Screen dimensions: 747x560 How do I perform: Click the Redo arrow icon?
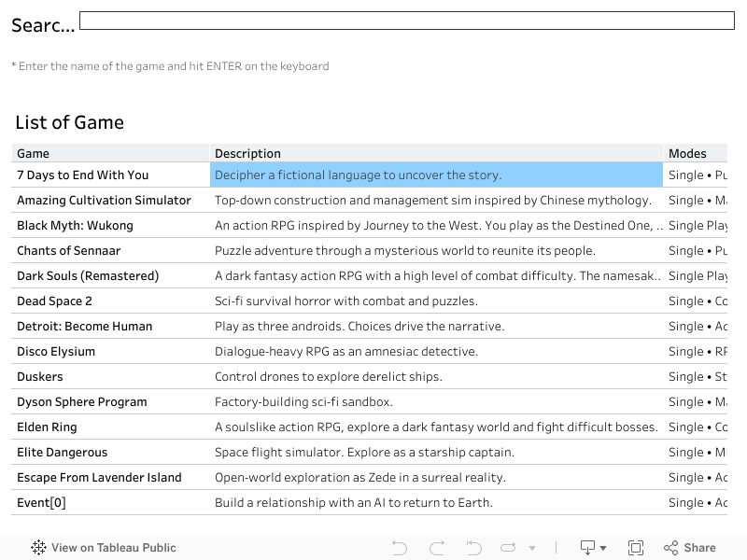point(436,548)
